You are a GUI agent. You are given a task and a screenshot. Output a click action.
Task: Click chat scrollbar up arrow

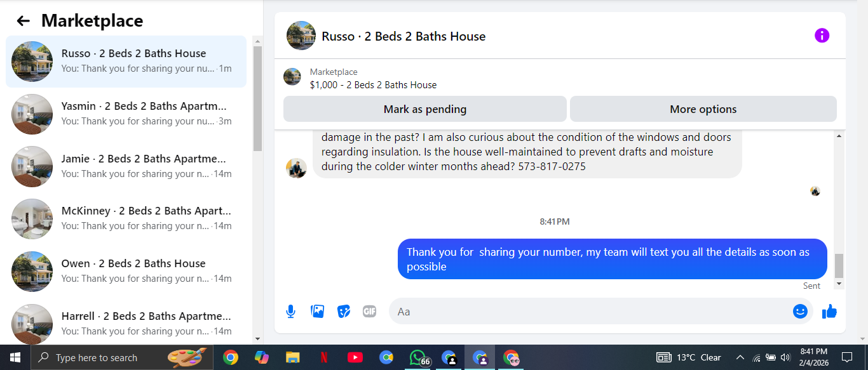click(x=839, y=136)
